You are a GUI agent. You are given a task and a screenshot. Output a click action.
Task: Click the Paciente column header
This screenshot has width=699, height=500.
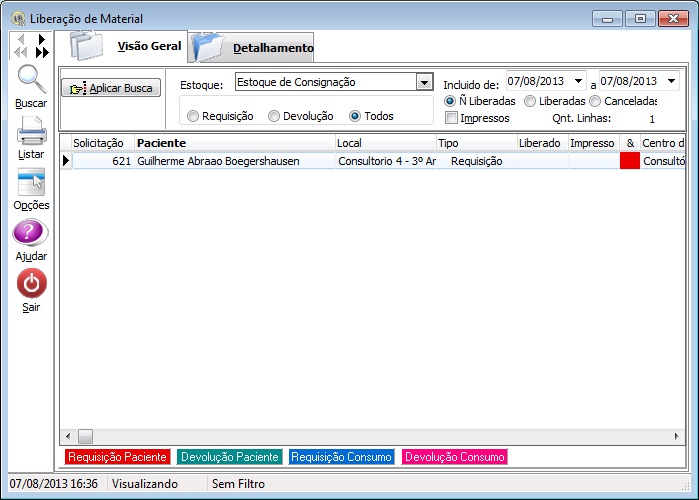coord(160,143)
